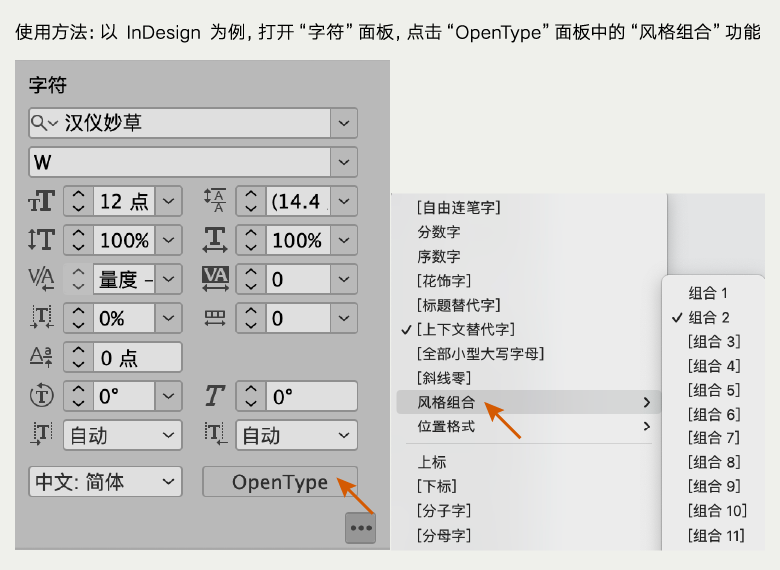Screen dimensions: 780x570
Task: Open vertical scale 100% dropdown arrow
Action: pos(169,240)
